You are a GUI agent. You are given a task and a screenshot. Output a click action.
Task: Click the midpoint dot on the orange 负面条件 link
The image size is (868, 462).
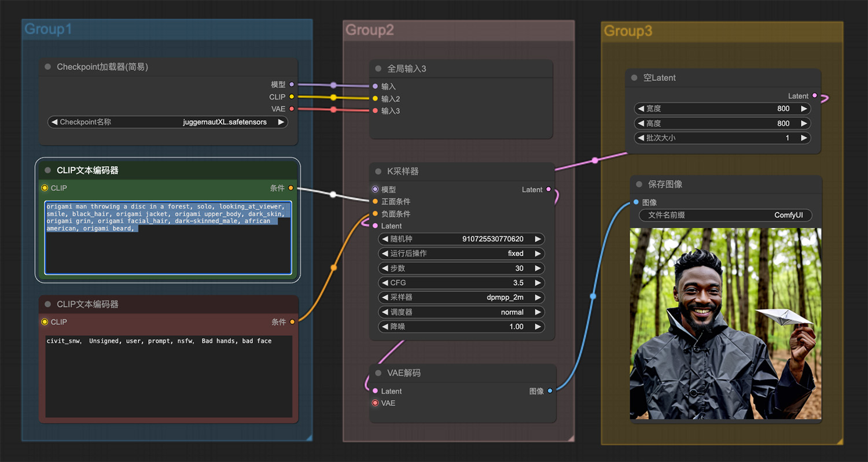click(x=333, y=268)
